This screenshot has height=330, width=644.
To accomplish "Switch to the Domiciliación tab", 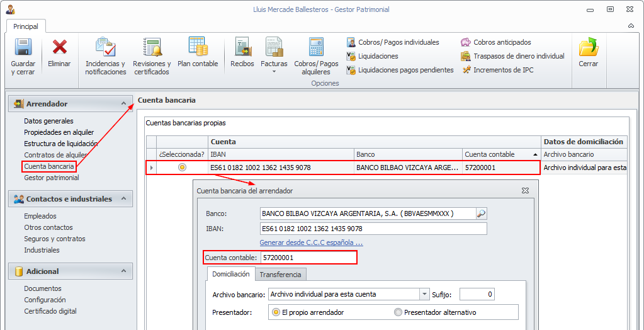I will pos(231,274).
